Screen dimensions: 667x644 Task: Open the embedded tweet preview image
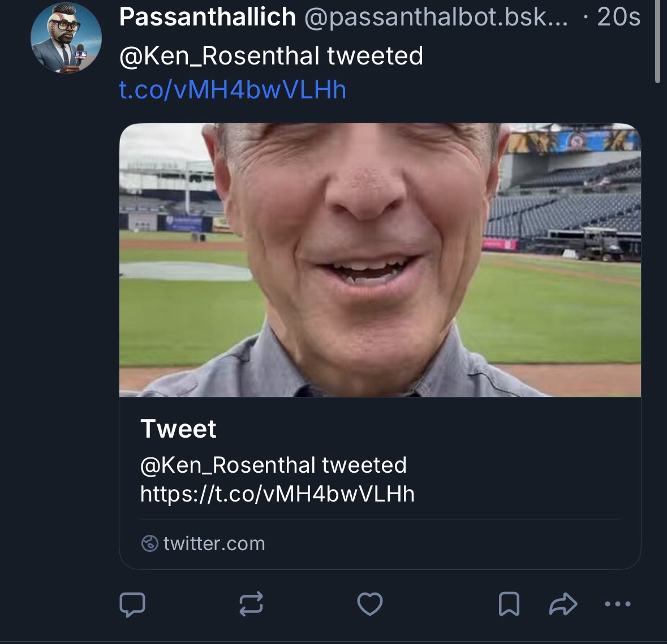click(380, 260)
